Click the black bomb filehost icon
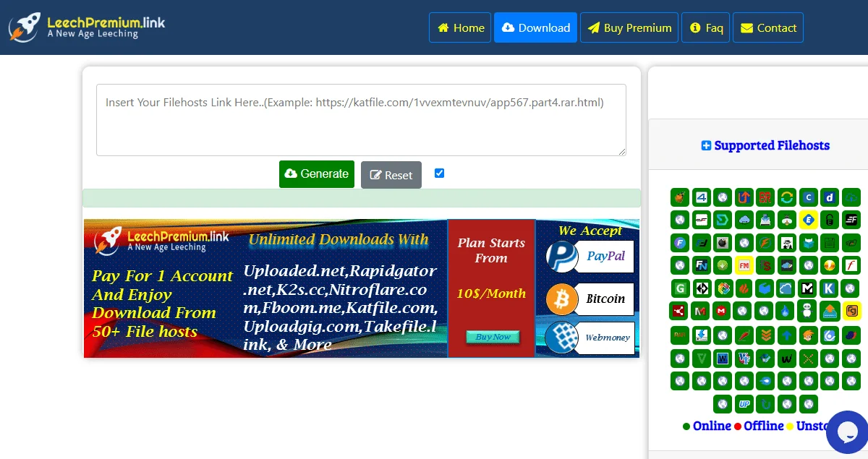868x459 pixels. (723, 242)
